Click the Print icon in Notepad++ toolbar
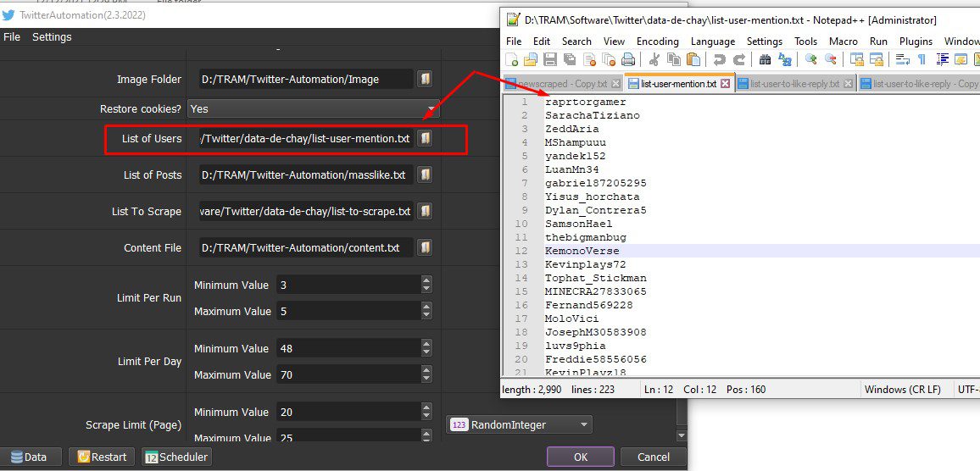 click(628, 60)
